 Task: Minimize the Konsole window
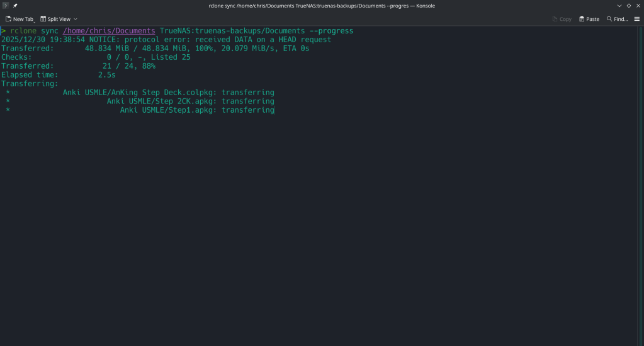point(619,6)
